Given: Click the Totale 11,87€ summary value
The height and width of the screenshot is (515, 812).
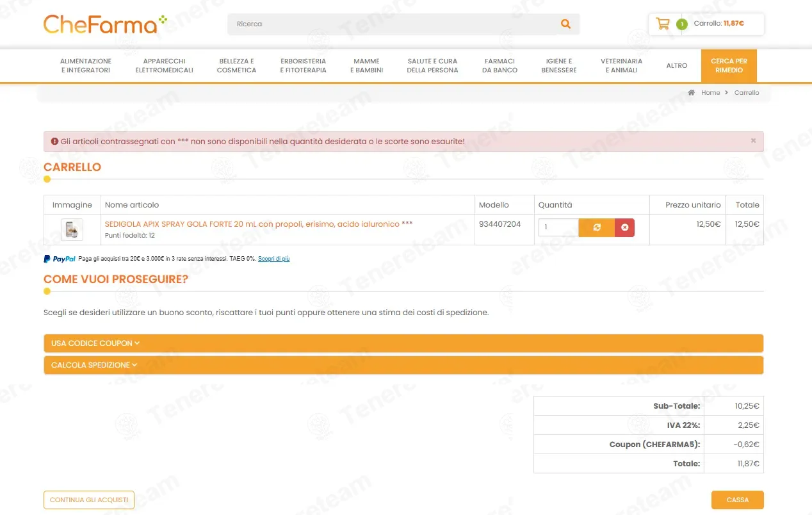Looking at the screenshot, I should [748, 464].
